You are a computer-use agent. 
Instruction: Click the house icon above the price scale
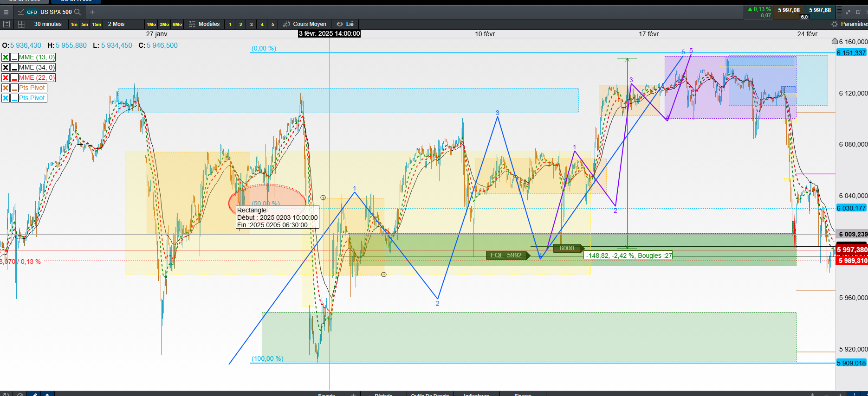(835, 41)
